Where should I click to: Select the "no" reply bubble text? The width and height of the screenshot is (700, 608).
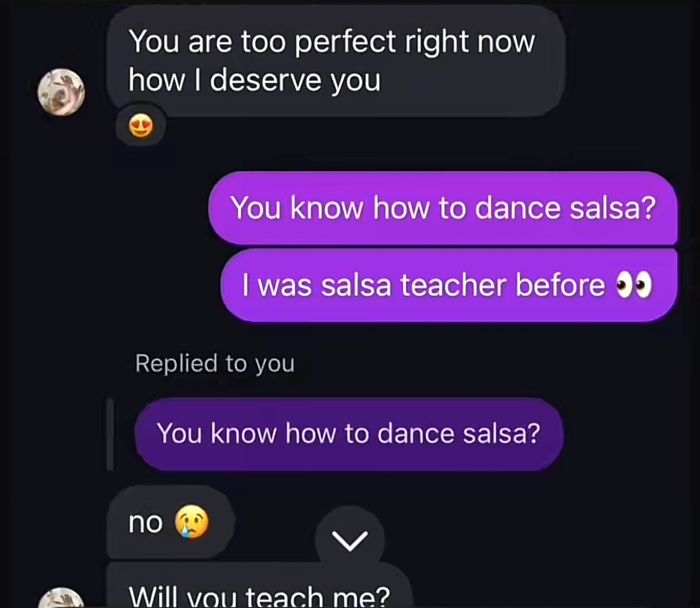(x=145, y=523)
